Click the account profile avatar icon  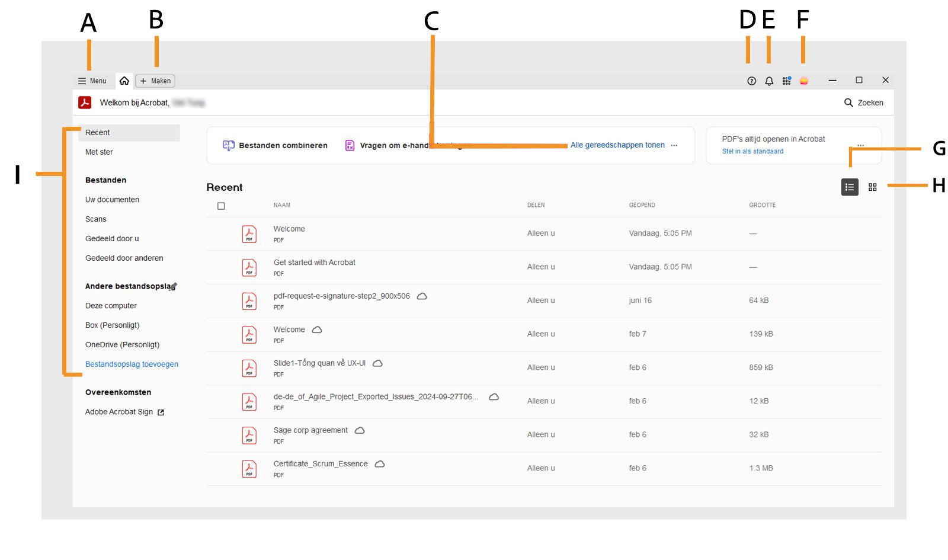[x=803, y=81]
